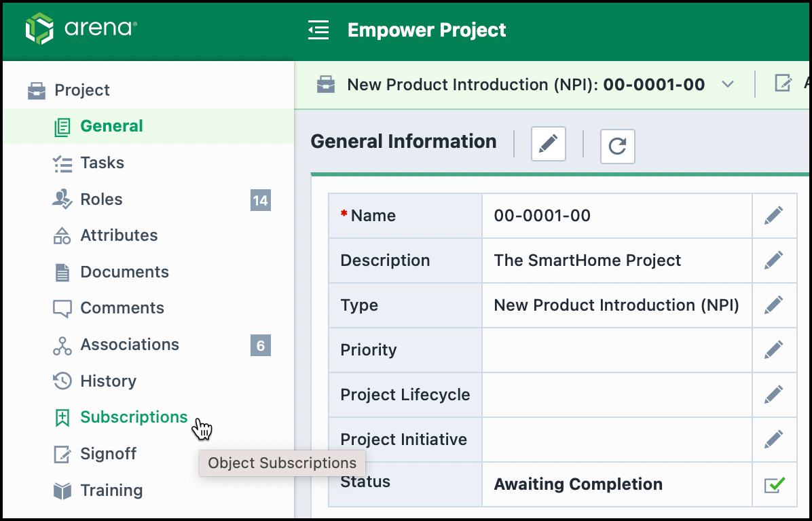Viewport: 812px width, 521px height.
Task: Click the Associations icon
Action: click(61, 345)
